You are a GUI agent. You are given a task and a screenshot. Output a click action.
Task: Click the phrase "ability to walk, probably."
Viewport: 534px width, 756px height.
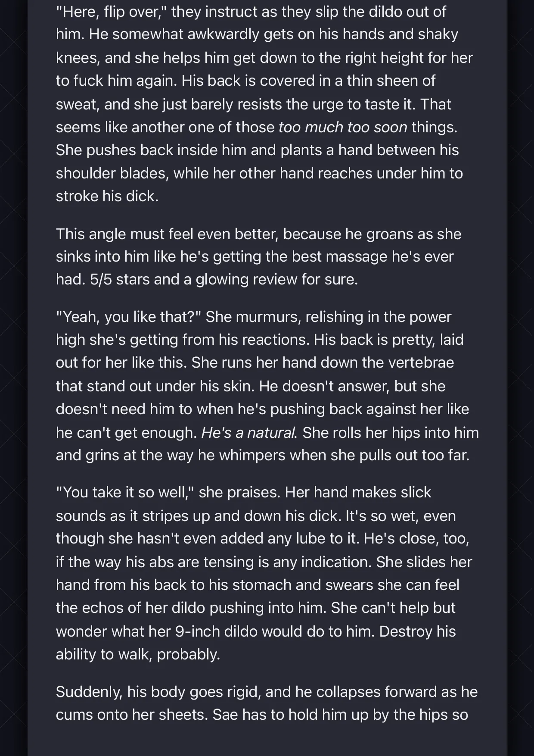pyautogui.click(x=138, y=654)
